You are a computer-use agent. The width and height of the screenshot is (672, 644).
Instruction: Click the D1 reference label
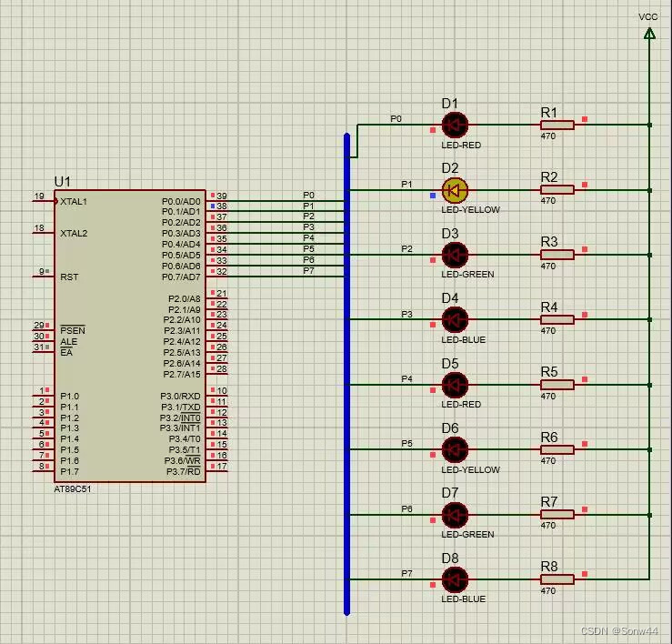(449, 104)
